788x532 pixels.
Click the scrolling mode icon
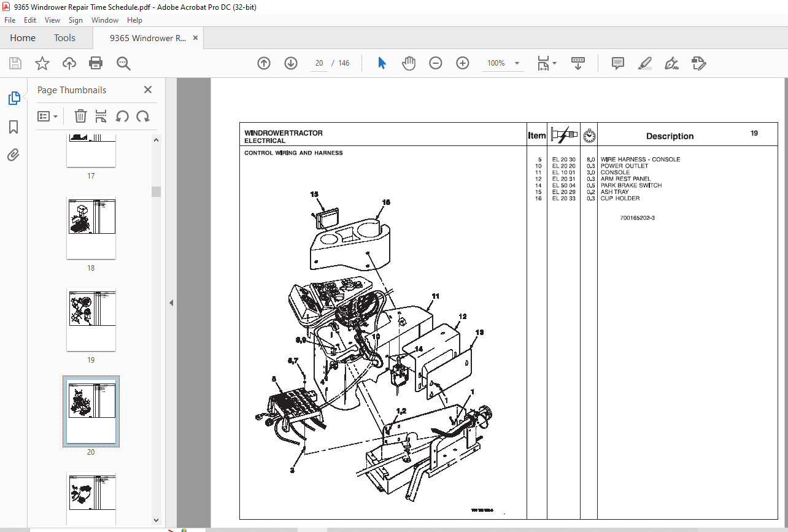[577, 63]
